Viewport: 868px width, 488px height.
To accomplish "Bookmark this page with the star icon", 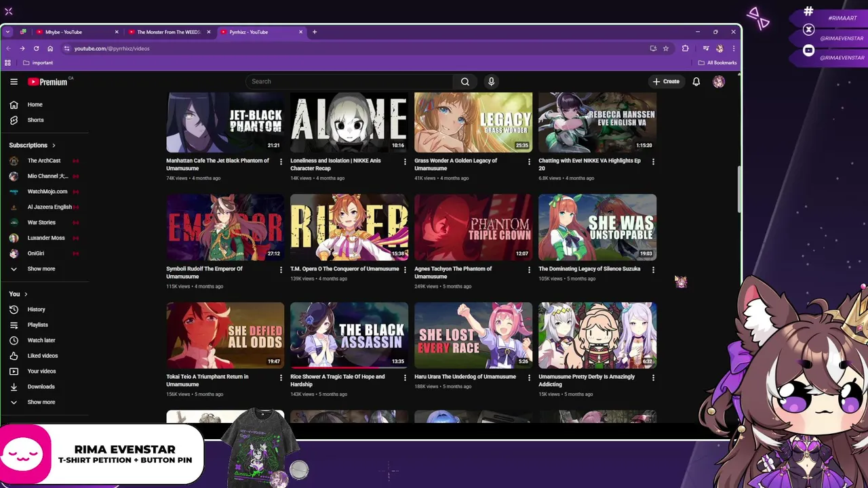I will click(x=666, y=49).
